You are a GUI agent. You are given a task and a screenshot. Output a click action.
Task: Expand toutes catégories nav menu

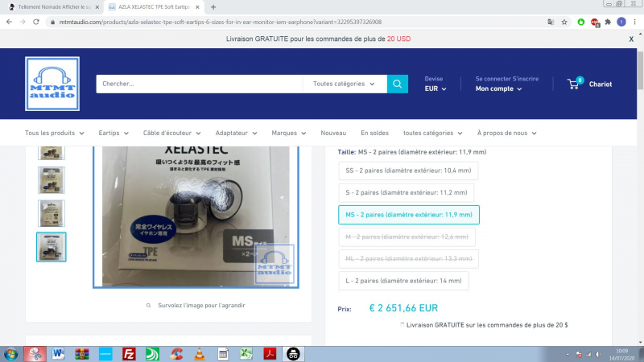pyautogui.click(x=432, y=133)
